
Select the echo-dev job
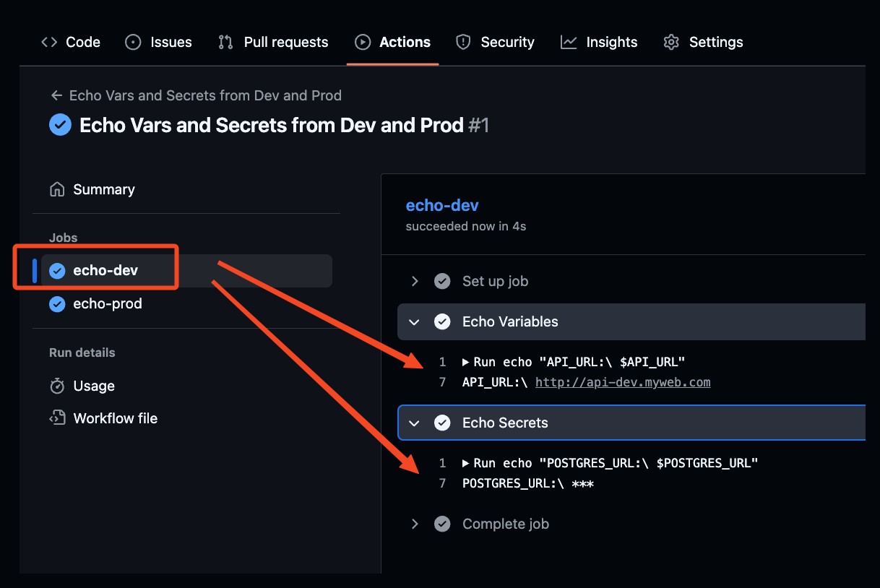(105, 271)
